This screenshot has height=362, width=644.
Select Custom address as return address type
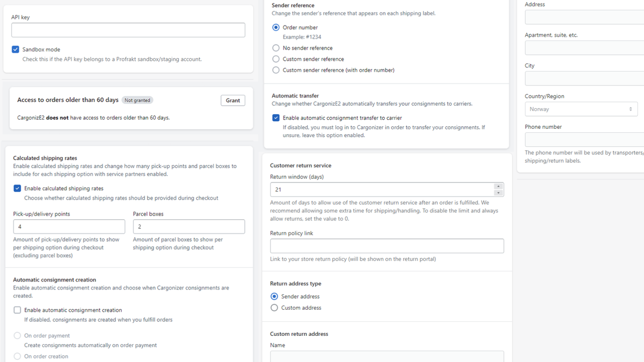pos(274,307)
